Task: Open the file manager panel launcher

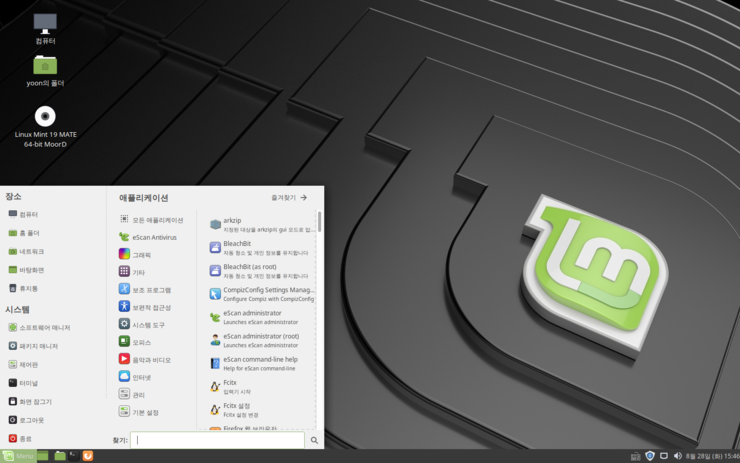Action: (x=59, y=456)
